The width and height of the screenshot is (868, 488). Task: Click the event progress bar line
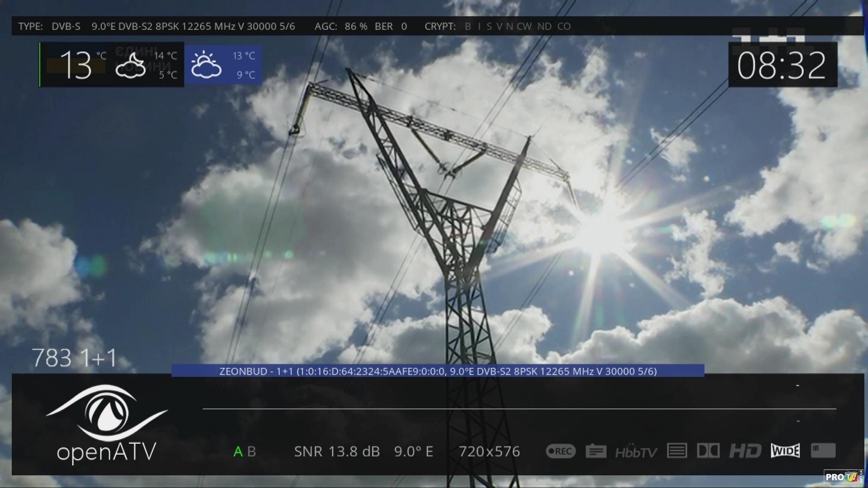519,409
